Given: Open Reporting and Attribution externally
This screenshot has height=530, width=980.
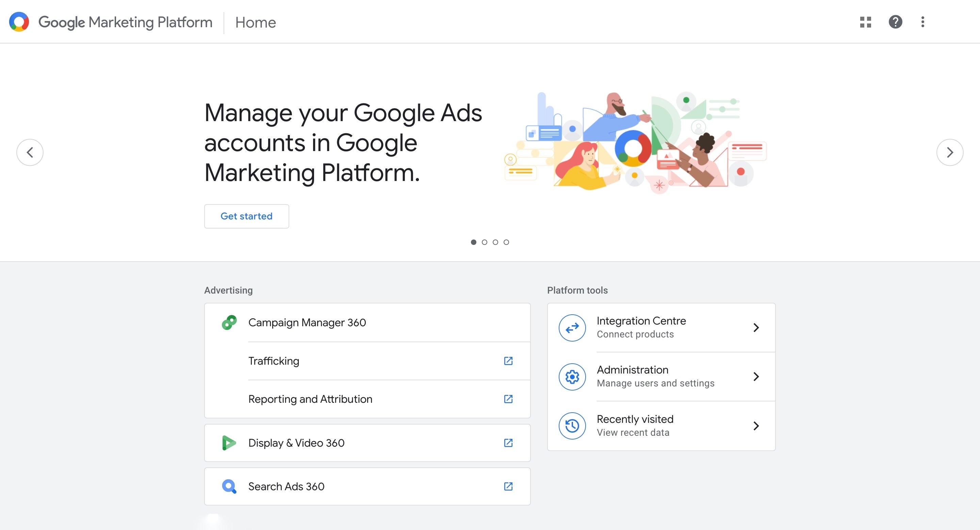Looking at the screenshot, I should point(508,399).
